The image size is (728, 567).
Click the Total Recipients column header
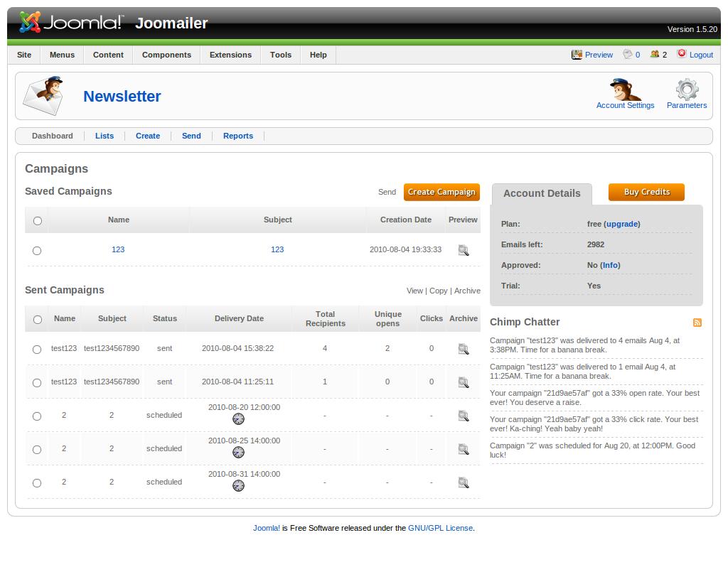click(x=326, y=319)
